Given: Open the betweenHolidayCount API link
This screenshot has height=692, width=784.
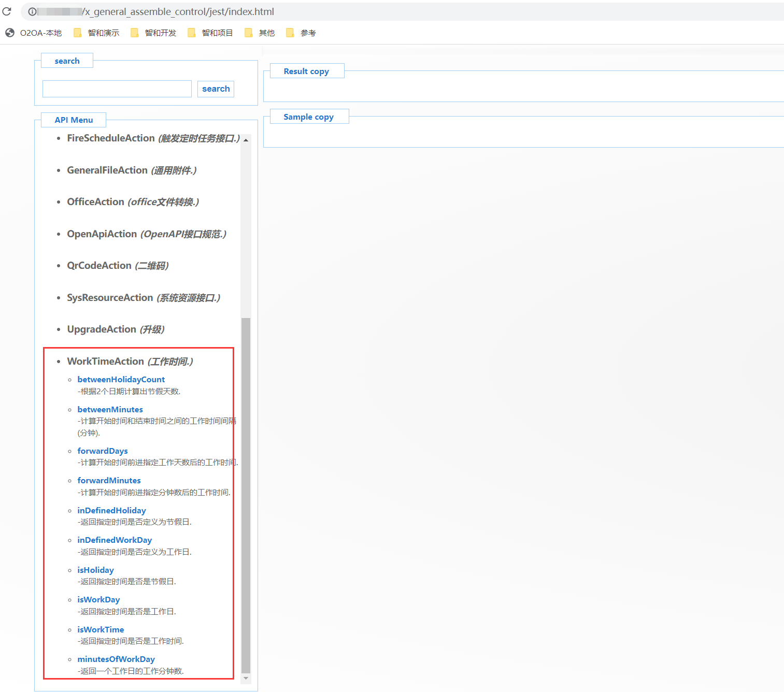Looking at the screenshot, I should tap(121, 380).
